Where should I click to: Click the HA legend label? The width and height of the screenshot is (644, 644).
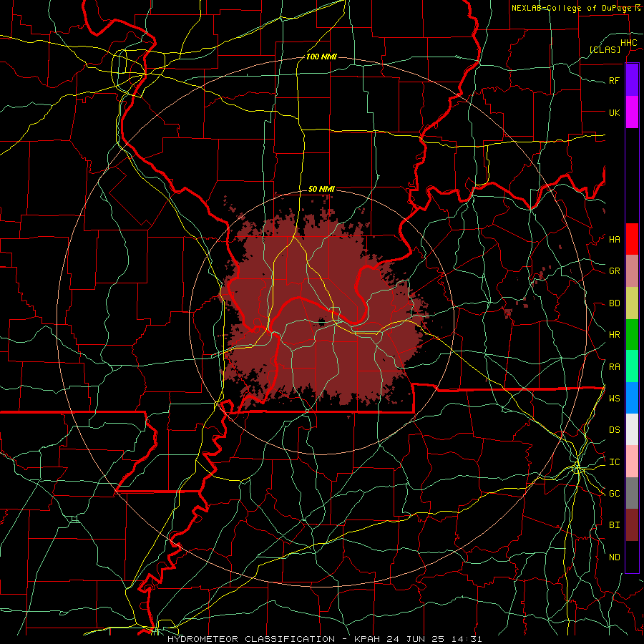point(614,240)
